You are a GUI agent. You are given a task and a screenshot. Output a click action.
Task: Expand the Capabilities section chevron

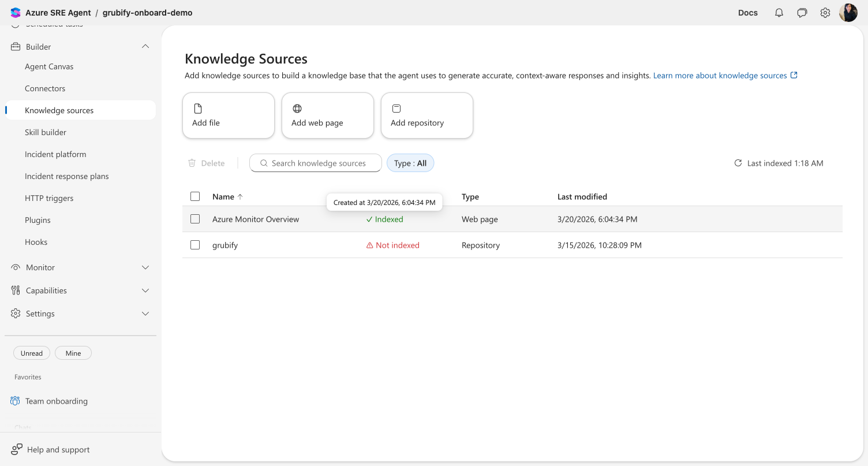click(x=145, y=290)
